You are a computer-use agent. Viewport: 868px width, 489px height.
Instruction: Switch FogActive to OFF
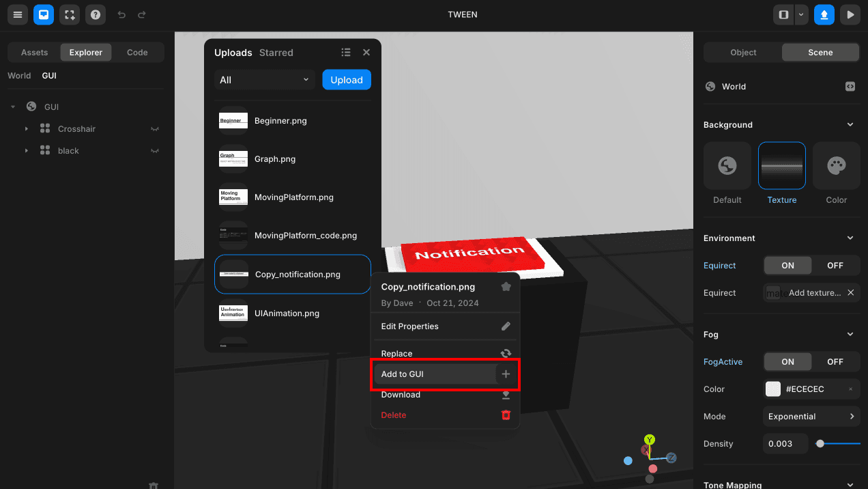[835, 362]
